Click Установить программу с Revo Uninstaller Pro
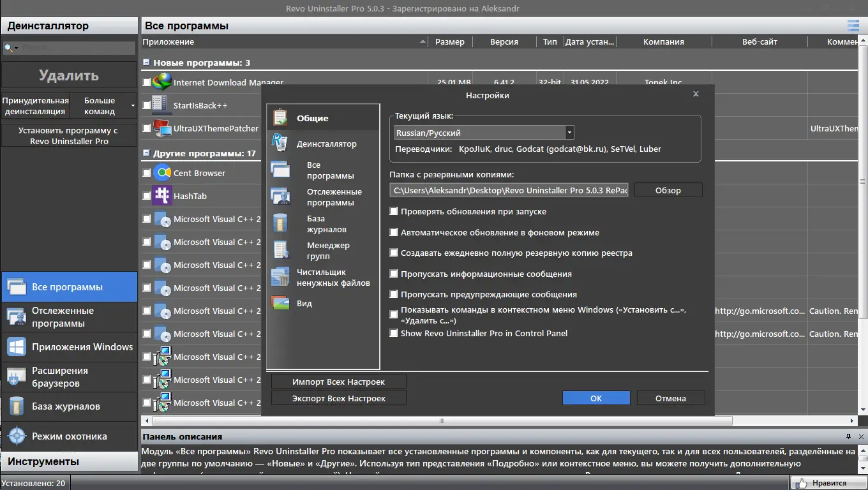Screen dimensions: 868x490 tap(69, 135)
